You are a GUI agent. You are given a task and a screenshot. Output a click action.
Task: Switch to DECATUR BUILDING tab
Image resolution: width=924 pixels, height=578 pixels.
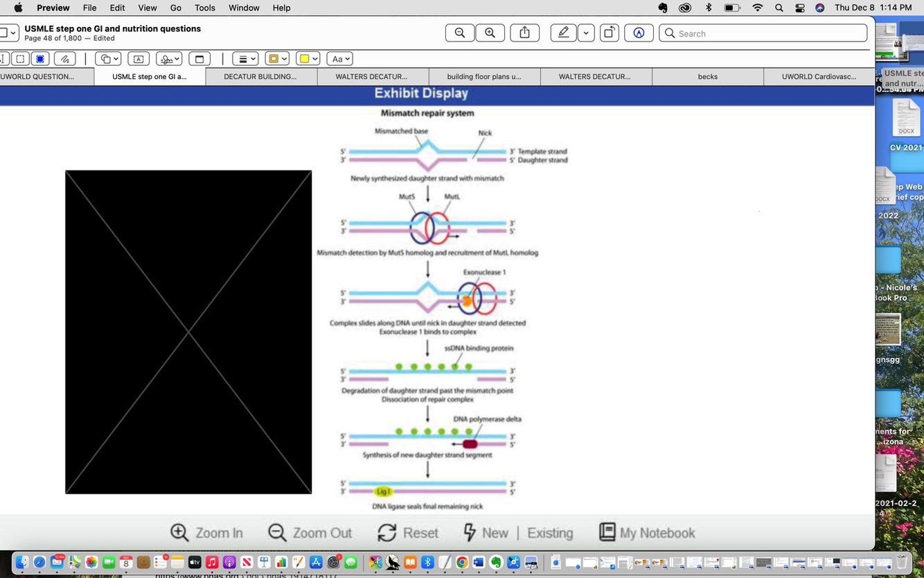click(x=260, y=77)
